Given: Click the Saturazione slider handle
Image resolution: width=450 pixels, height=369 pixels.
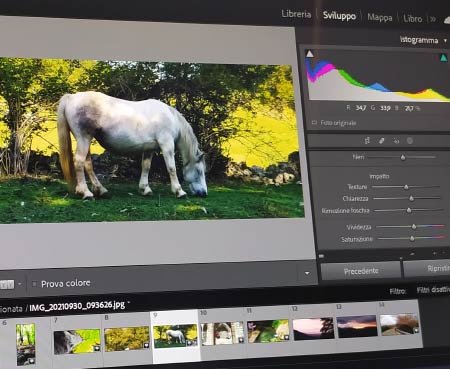Looking at the screenshot, I should tap(412, 238).
